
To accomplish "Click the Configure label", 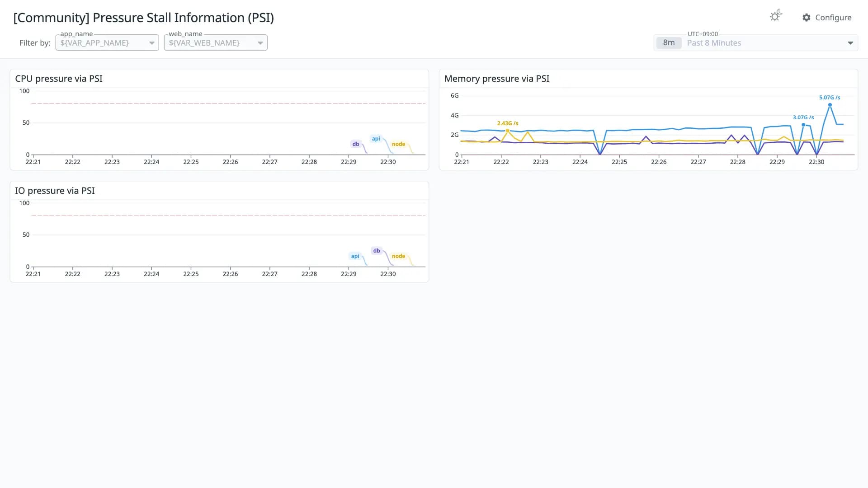I will click(833, 18).
